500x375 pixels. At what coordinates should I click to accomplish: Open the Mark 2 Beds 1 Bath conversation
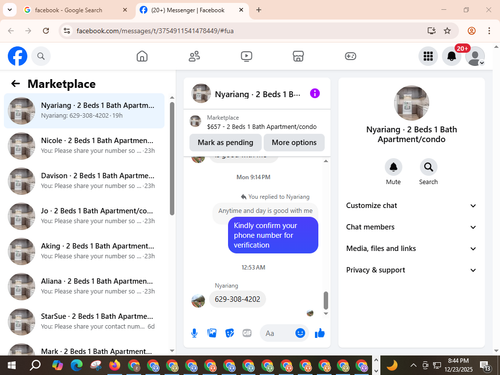click(84, 348)
